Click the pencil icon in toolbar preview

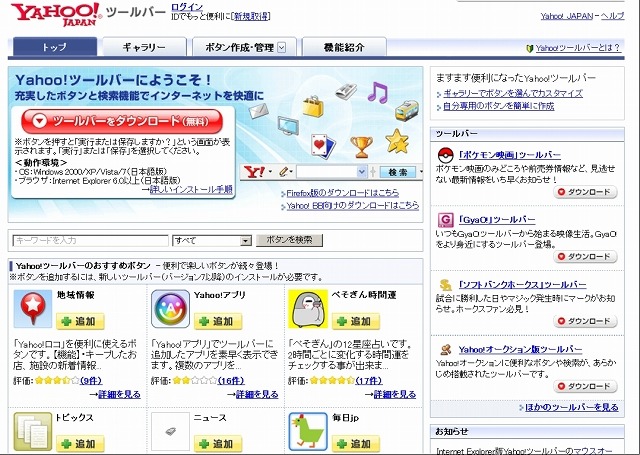tap(284, 172)
